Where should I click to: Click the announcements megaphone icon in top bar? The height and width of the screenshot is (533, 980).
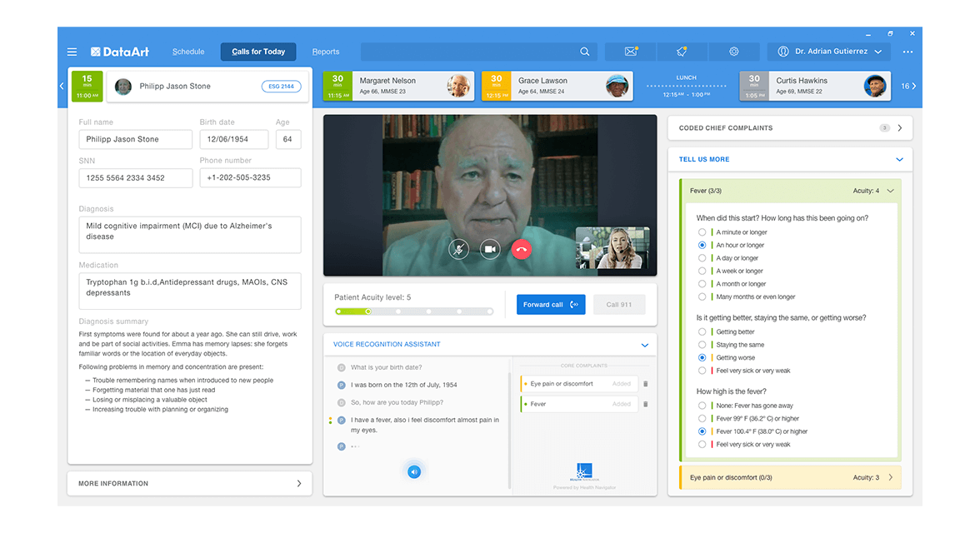(682, 51)
